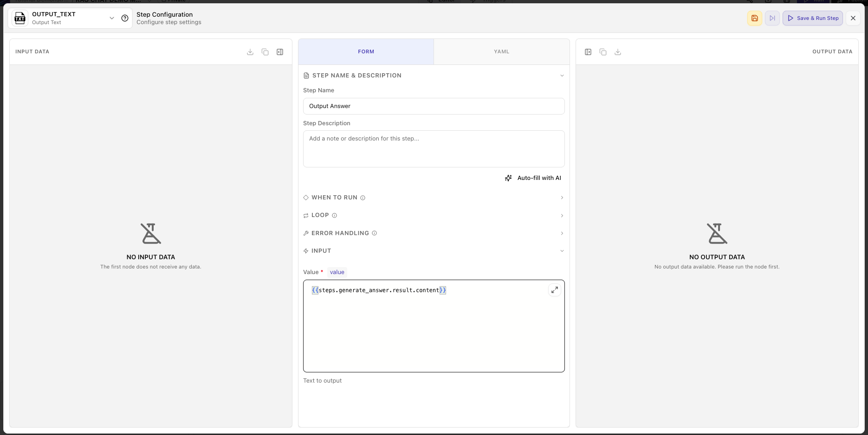Viewport: 868px width, 435px height.
Task: Switch to the YAML tab
Action: coord(502,51)
